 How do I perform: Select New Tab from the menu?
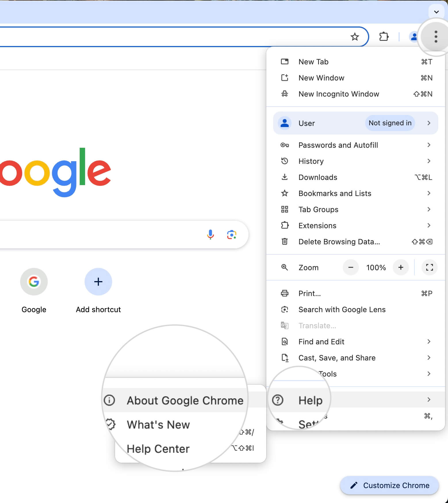[356, 62]
